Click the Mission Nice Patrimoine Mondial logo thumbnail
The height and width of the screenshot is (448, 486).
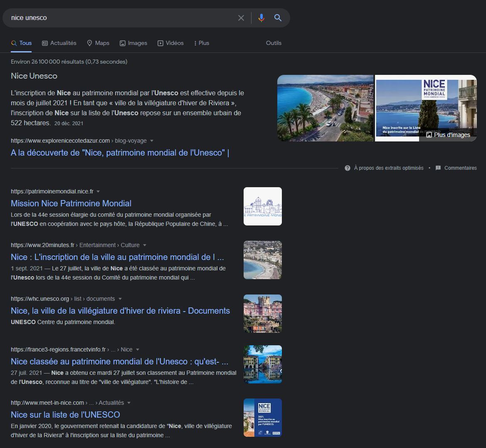(x=262, y=206)
